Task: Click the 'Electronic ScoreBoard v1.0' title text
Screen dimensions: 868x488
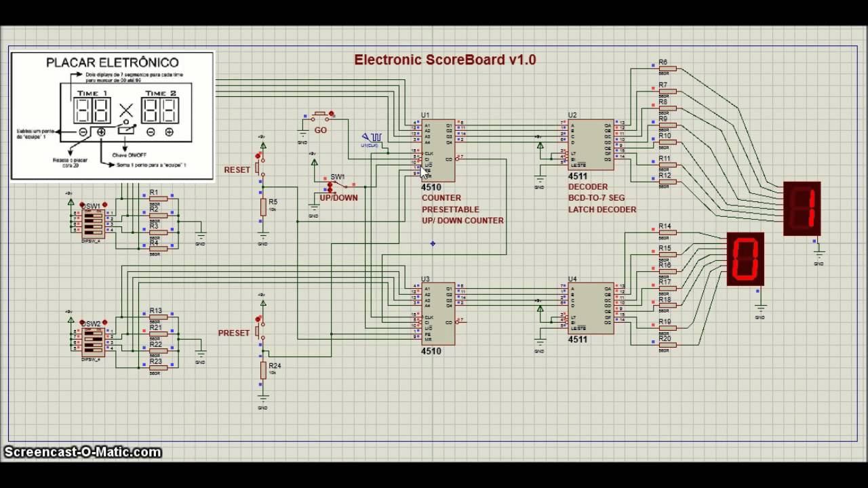Action: (445, 60)
